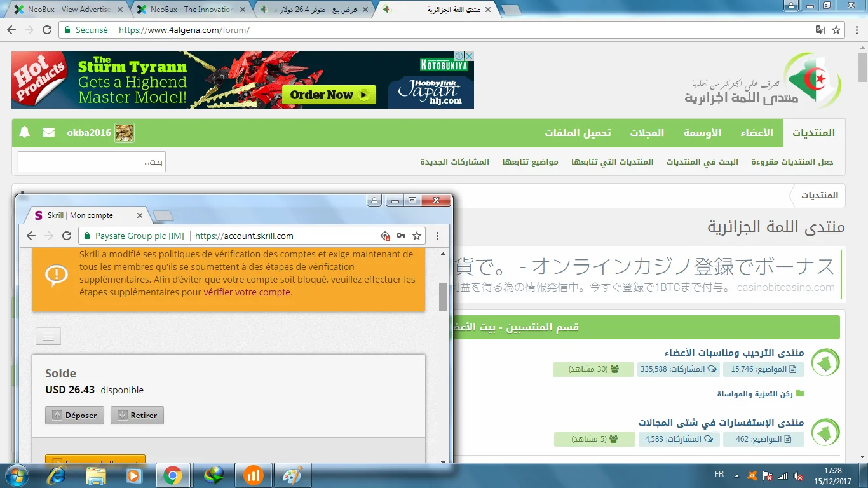The width and height of the screenshot is (868, 488).
Task: Open Internet Explorer from the taskbar
Action: coord(57,475)
